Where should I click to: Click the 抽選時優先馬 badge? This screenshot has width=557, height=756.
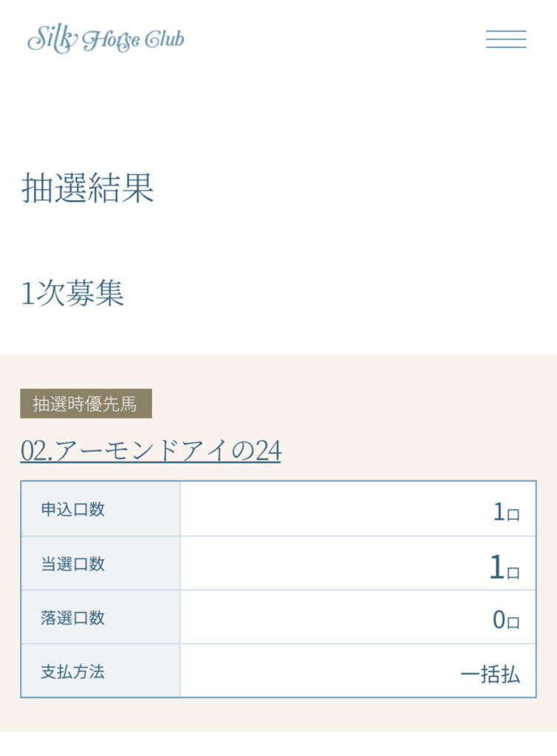[86, 404]
